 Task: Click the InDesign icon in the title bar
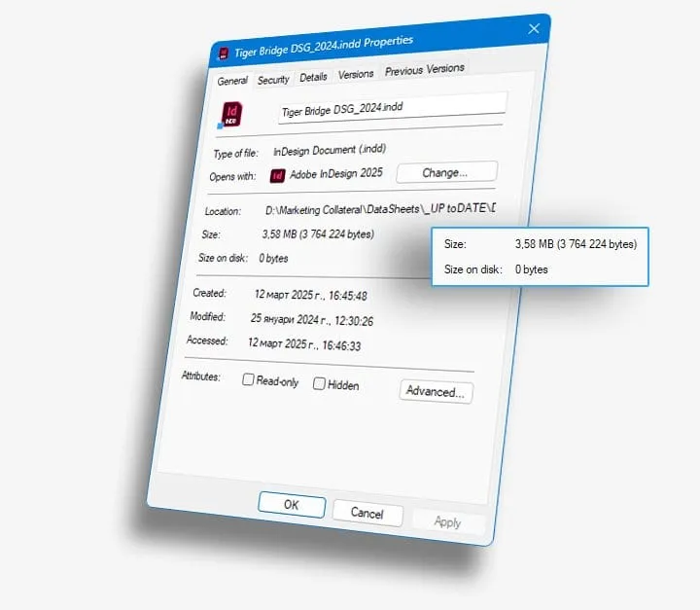[224, 54]
